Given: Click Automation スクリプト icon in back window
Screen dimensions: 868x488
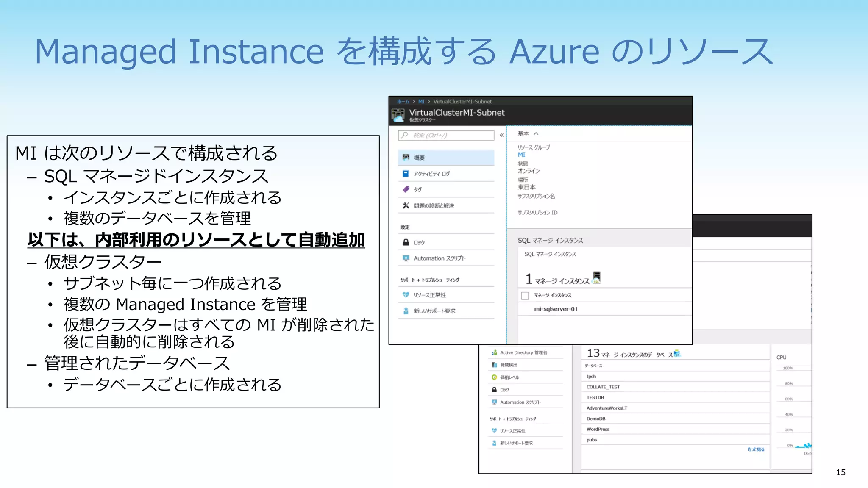Looking at the screenshot, I should tap(494, 402).
